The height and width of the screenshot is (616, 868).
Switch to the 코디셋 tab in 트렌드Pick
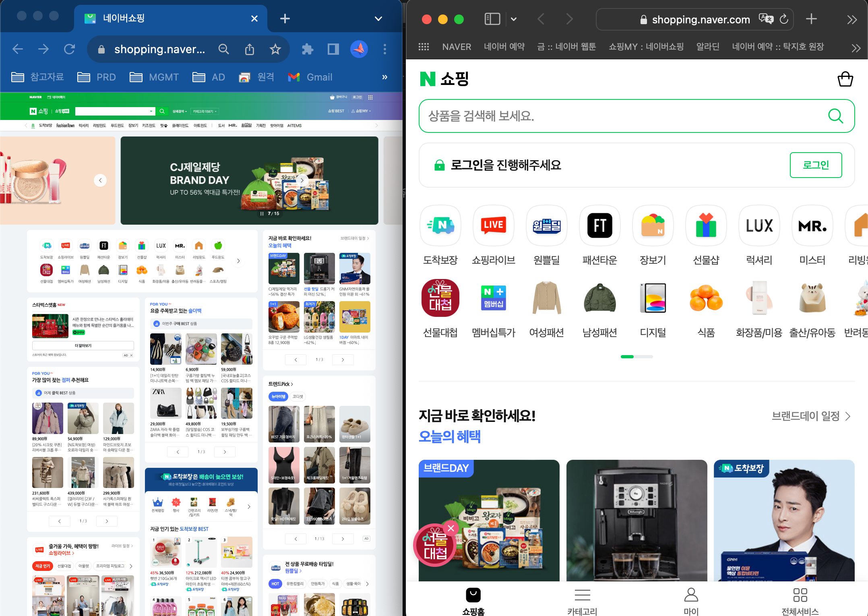click(297, 397)
